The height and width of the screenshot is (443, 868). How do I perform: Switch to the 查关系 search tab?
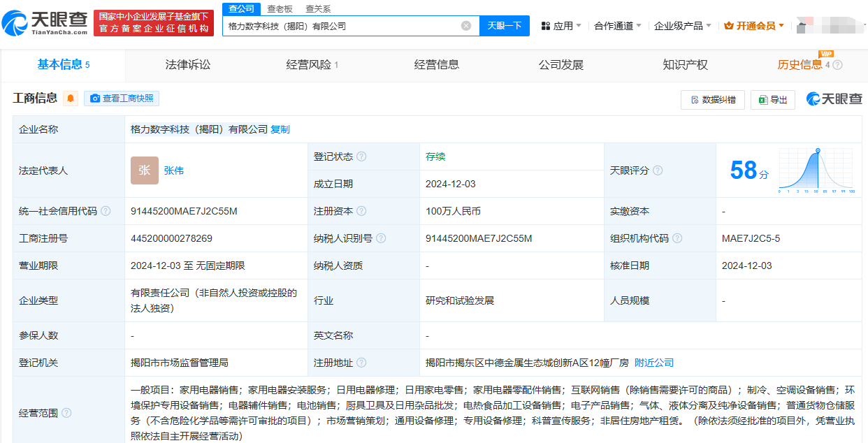point(318,9)
